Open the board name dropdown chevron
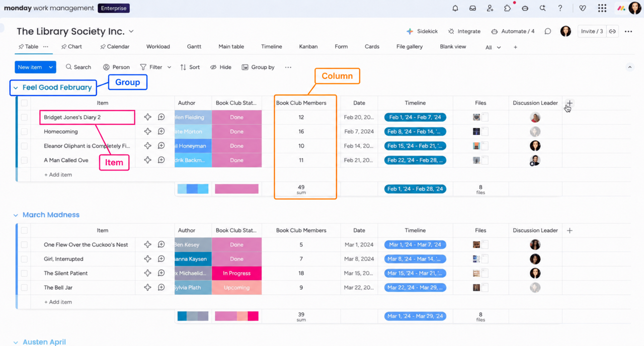Image resolution: width=644 pixels, height=346 pixels. click(x=131, y=31)
